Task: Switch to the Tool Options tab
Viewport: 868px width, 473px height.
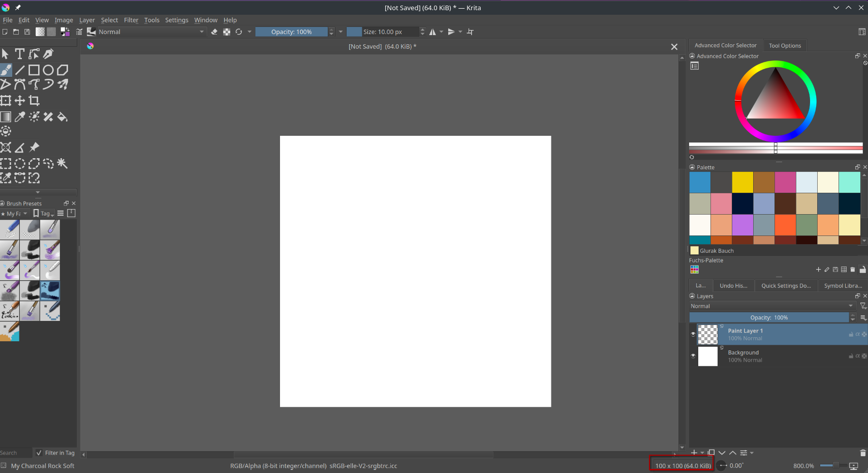Action: (784, 45)
